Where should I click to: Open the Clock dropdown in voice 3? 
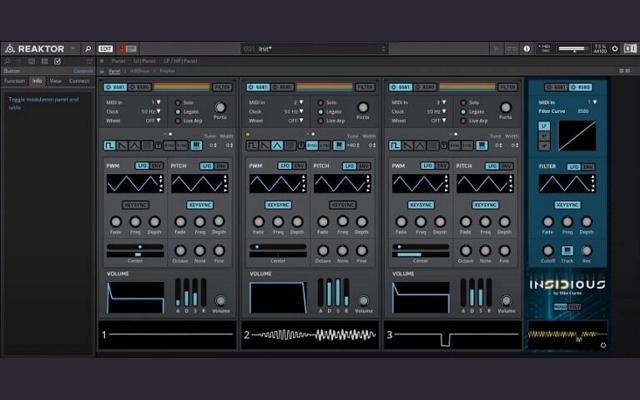pos(437,111)
